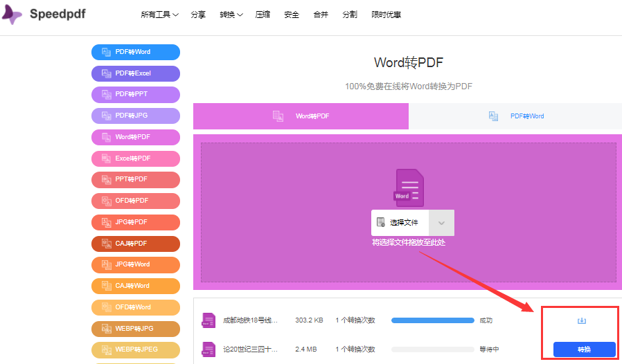This screenshot has width=622, height=364.
Task: Select PDF转Excel in the sidebar
Action: tap(136, 73)
